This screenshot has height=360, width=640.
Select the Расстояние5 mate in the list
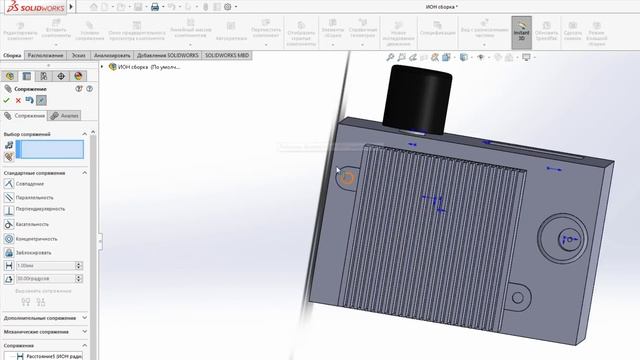click(49, 356)
